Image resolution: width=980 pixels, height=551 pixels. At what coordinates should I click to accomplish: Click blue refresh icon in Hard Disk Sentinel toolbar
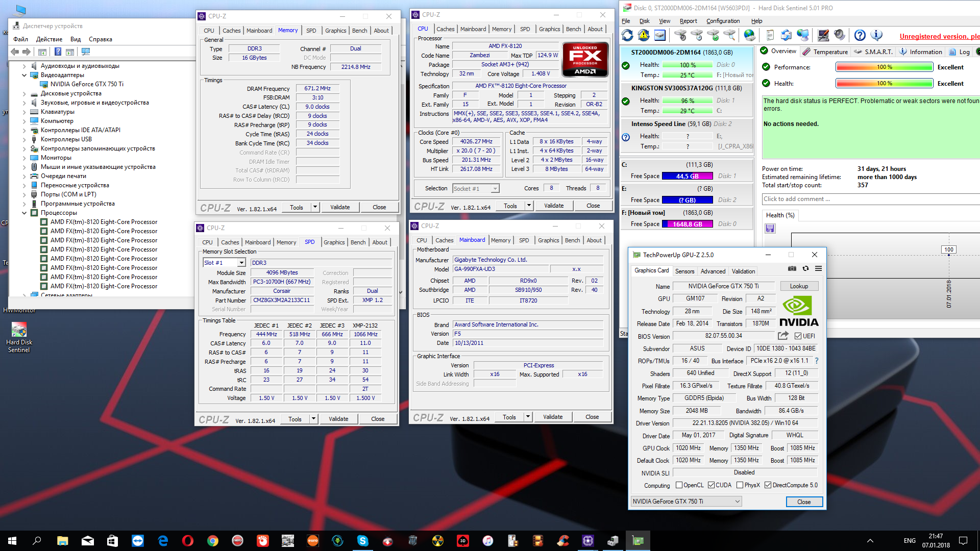pos(627,35)
